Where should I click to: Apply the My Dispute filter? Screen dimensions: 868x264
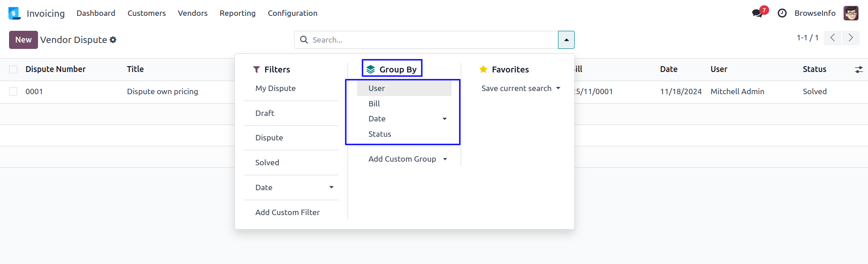275,88
